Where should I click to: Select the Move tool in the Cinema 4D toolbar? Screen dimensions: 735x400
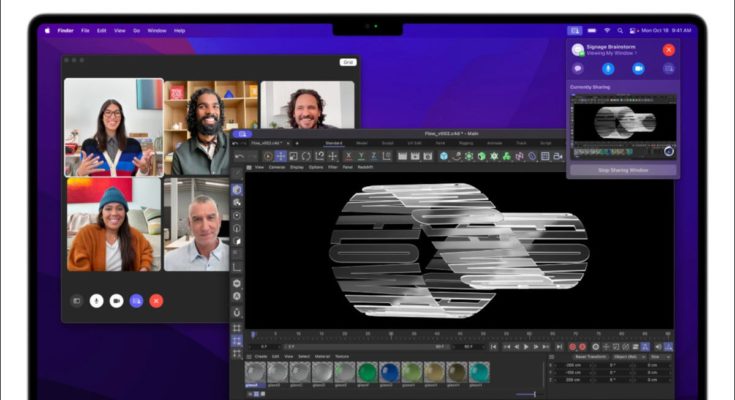pos(281,156)
